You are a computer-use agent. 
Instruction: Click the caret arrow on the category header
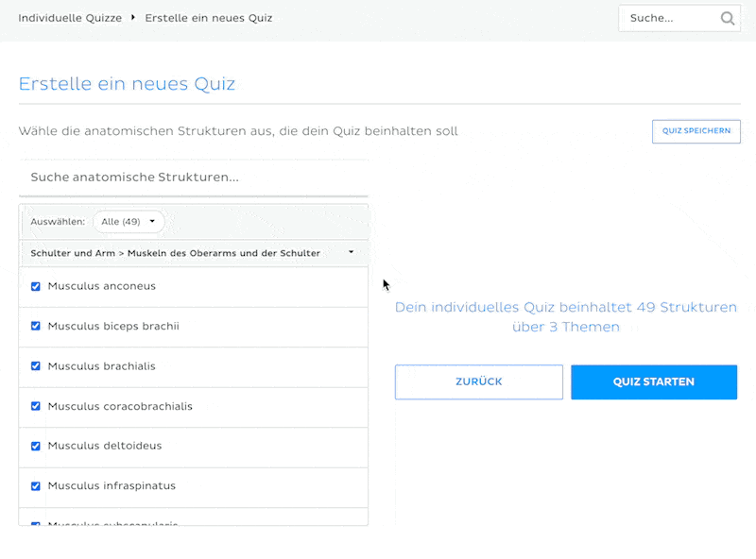[351, 252]
